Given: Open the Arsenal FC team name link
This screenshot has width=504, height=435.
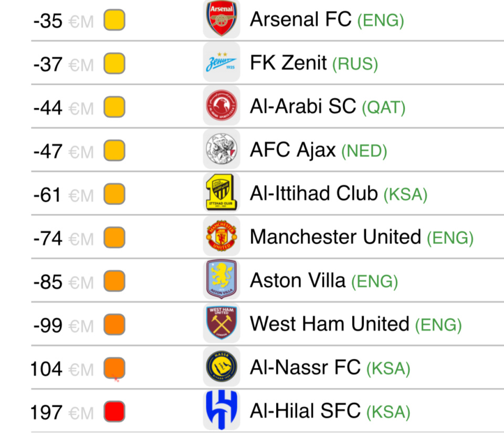Looking at the screenshot, I should tap(300, 19).
